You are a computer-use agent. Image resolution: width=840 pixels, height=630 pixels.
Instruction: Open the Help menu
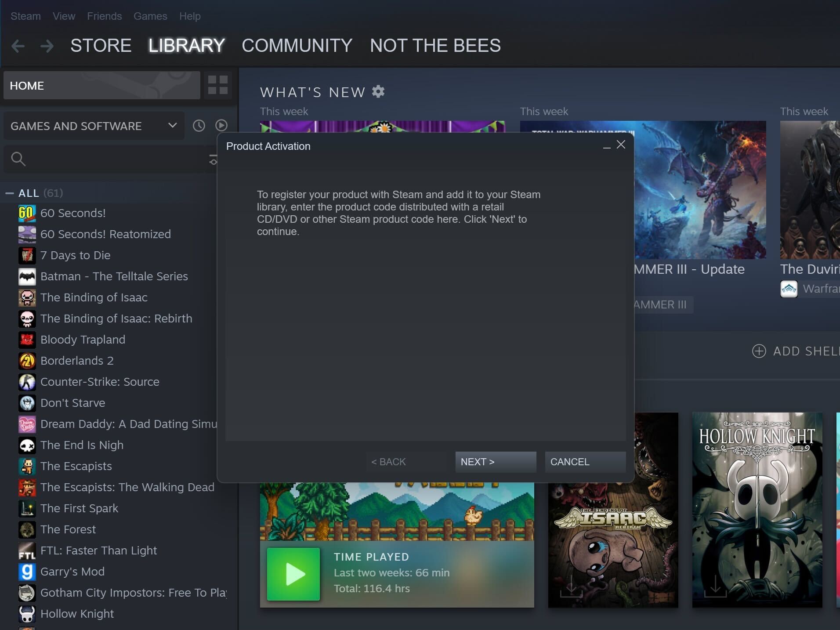coord(190,16)
